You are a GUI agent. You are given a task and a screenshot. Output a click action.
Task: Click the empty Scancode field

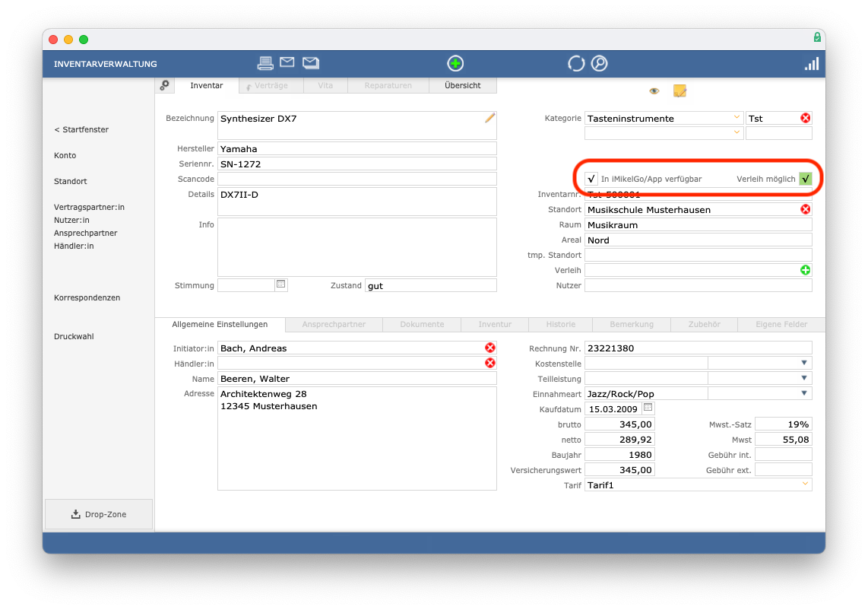click(357, 179)
